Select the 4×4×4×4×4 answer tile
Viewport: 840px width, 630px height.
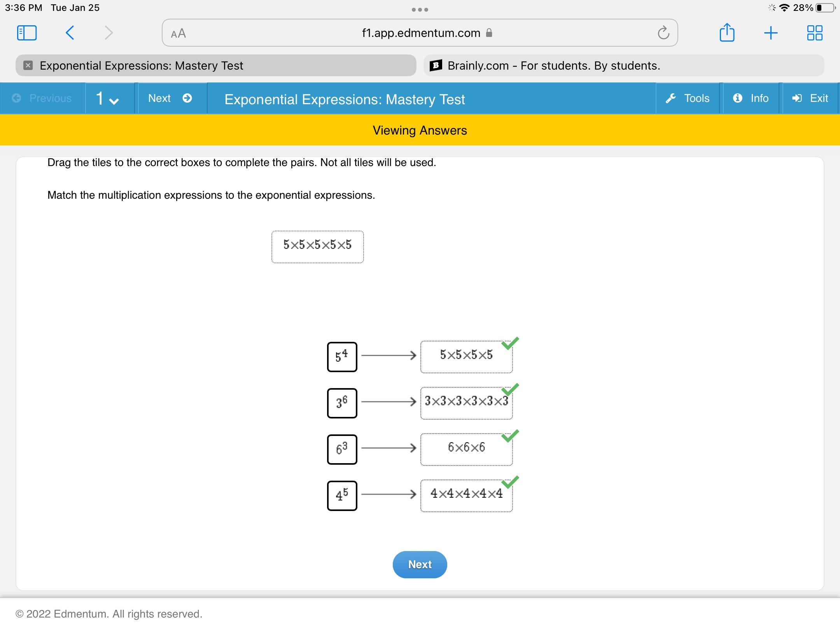click(466, 495)
